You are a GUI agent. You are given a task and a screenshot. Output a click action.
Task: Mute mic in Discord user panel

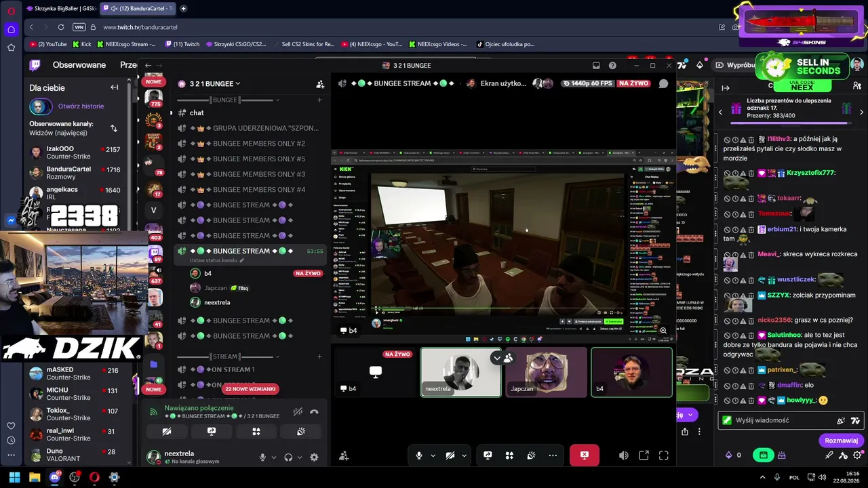click(262, 457)
